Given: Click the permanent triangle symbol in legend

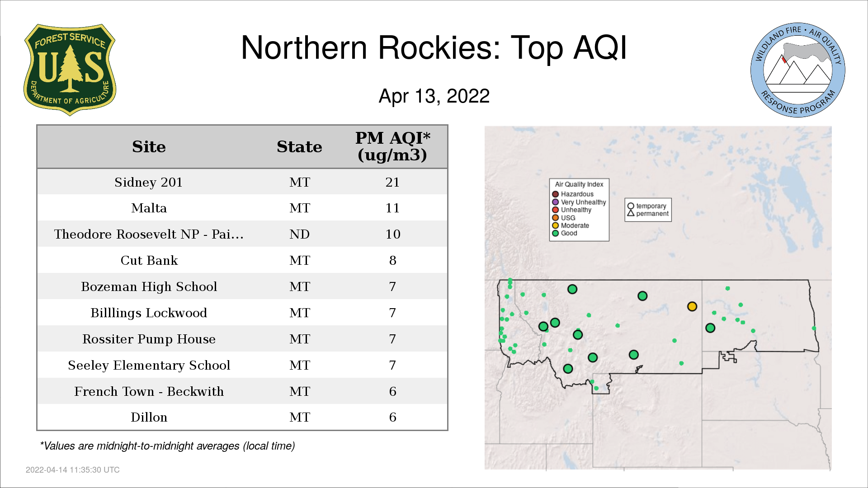Looking at the screenshot, I should coord(631,213).
